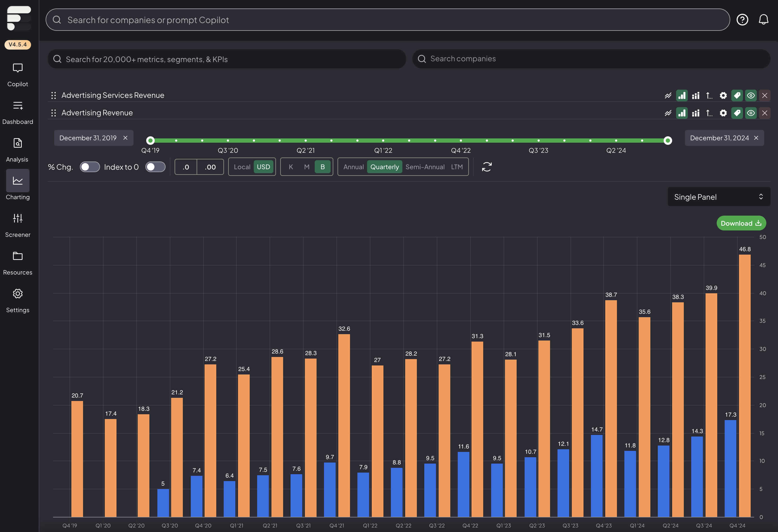778x532 pixels.
Task: Click the Download button
Action: pyautogui.click(x=741, y=223)
